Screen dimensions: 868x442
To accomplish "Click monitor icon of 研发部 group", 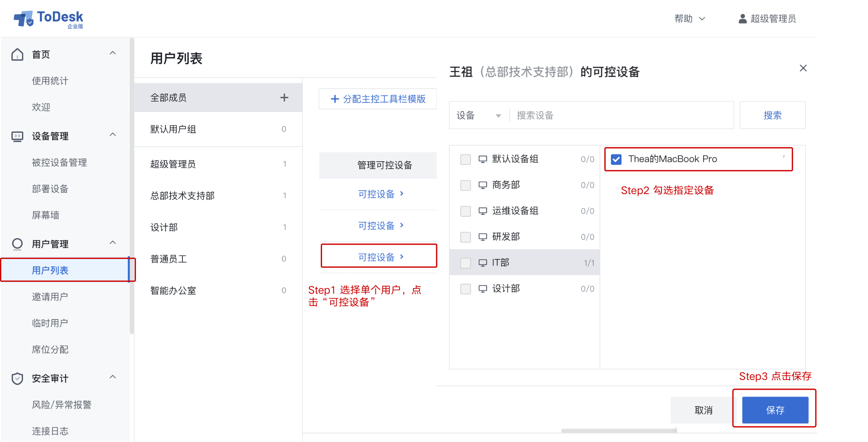I will tap(483, 237).
